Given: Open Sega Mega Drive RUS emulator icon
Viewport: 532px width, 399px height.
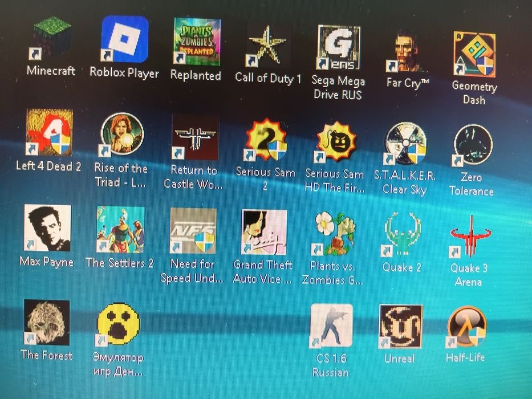Looking at the screenshot, I should 338,47.
